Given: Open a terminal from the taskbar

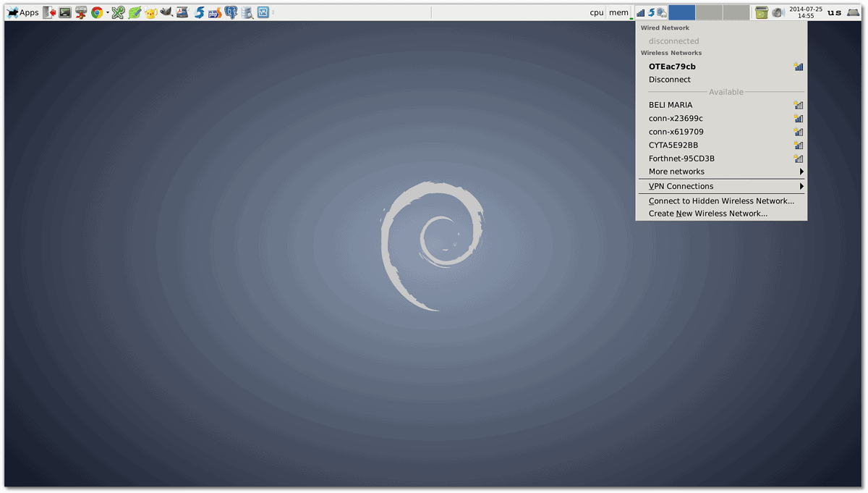Looking at the screenshot, I should (x=64, y=12).
